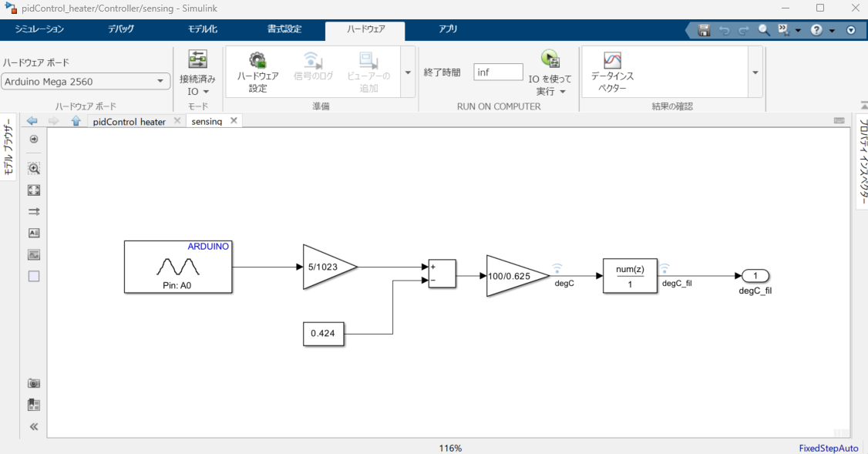
Task: Click the 終了時間 field showing inf
Action: click(x=498, y=71)
